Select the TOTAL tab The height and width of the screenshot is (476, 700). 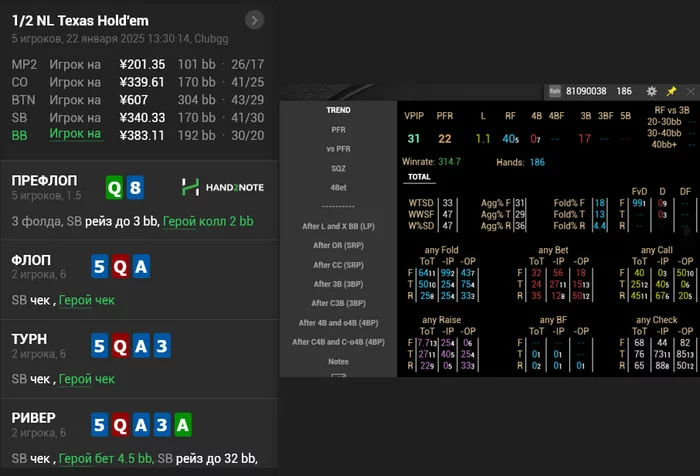tap(419, 177)
